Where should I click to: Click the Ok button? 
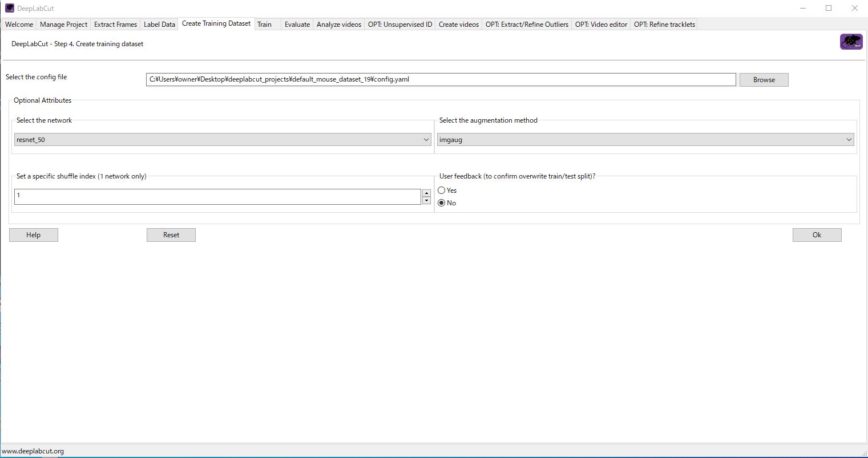817,235
